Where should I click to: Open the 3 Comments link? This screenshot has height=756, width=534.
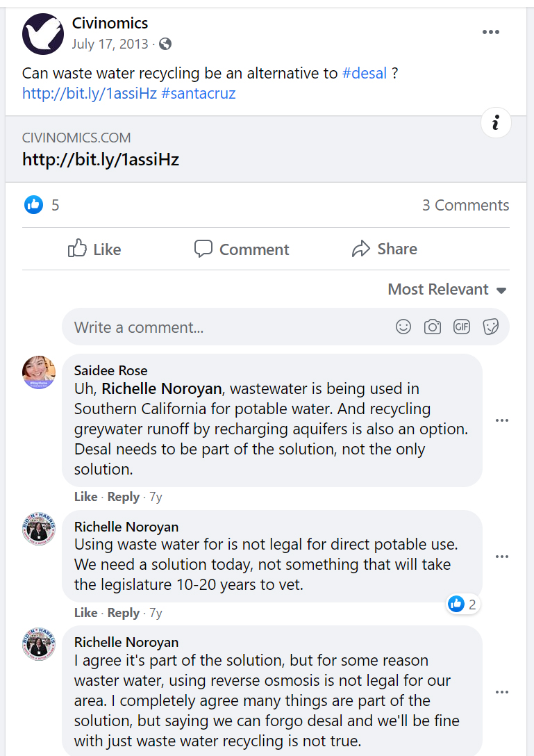click(x=465, y=205)
